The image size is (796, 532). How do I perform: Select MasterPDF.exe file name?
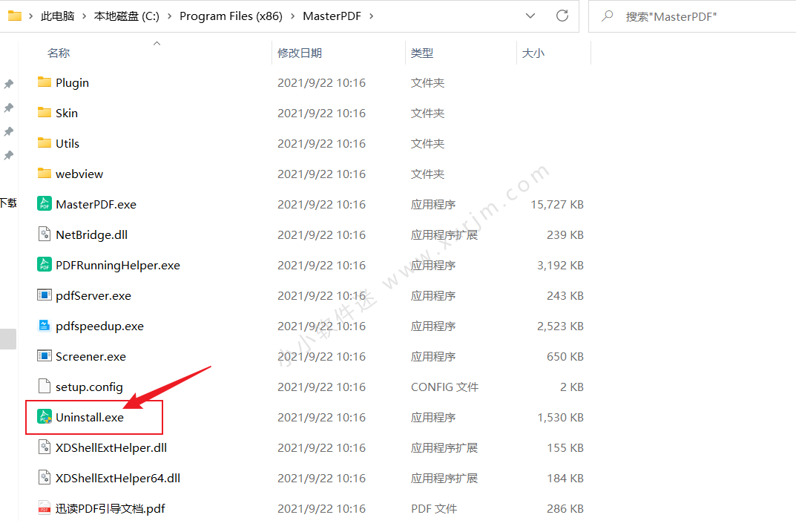tap(96, 205)
